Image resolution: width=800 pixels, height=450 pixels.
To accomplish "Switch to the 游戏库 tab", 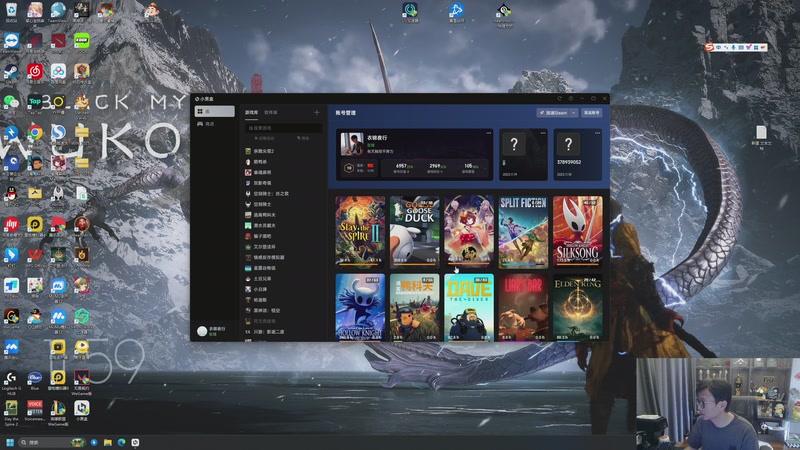I will tap(251, 112).
